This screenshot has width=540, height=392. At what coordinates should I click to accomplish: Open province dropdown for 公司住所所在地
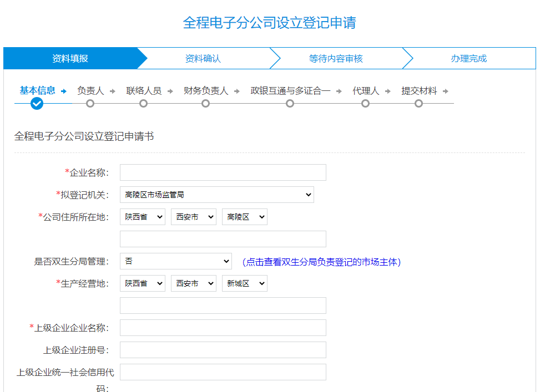pyautogui.click(x=143, y=217)
